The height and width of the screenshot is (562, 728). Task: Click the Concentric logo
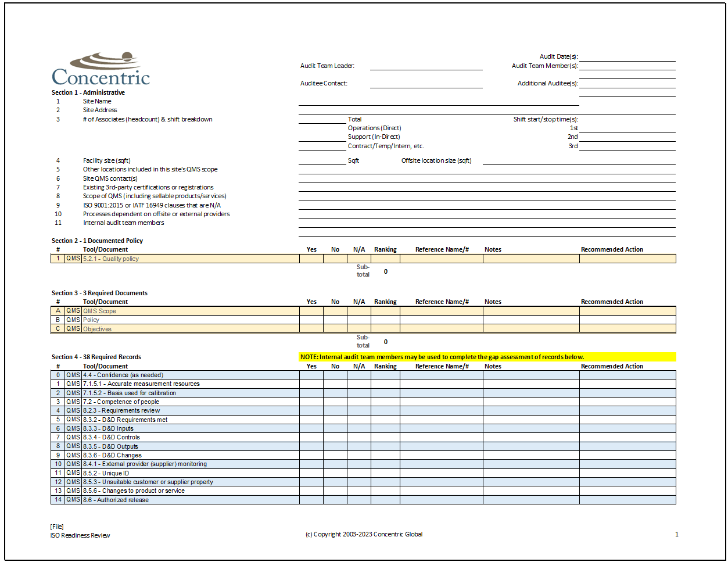tap(101, 69)
